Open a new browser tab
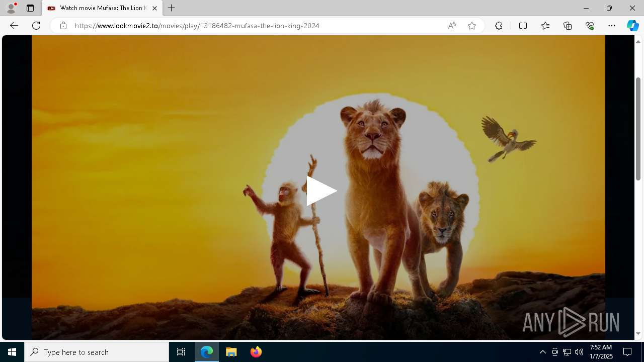This screenshot has width=644, height=362. [x=172, y=8]
